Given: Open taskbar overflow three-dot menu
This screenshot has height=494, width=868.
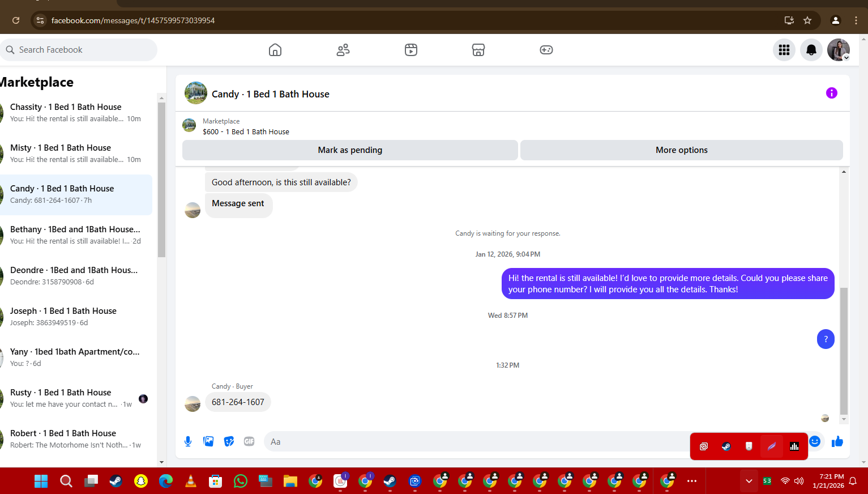Looking at the screenshot, I should click(x=692, y=482).
